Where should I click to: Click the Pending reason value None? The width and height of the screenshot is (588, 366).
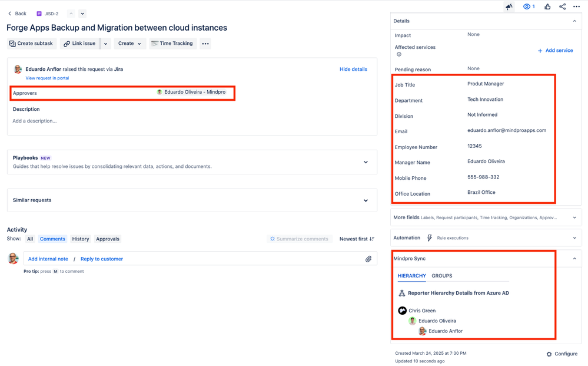[473, 69]
